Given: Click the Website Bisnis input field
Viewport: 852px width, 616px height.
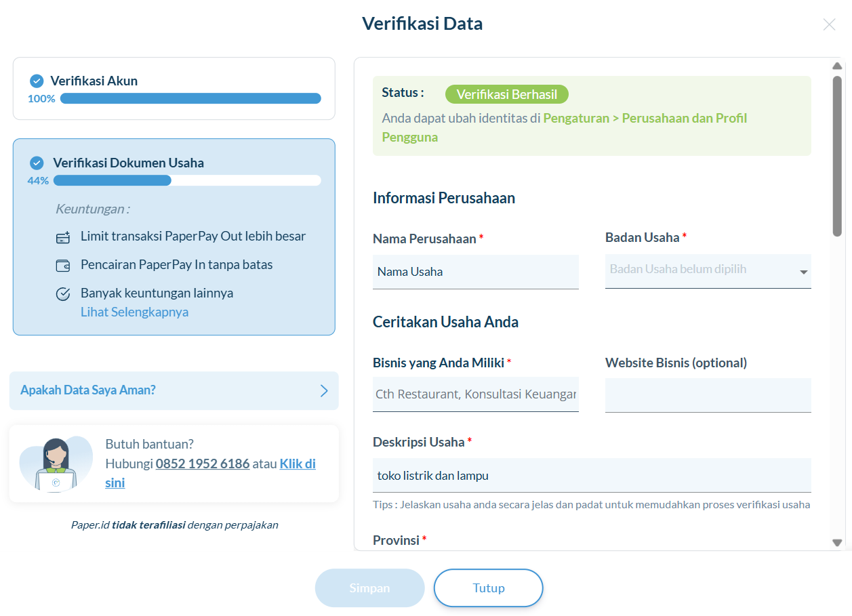Looking at the screenshot, I should [708, 395].
